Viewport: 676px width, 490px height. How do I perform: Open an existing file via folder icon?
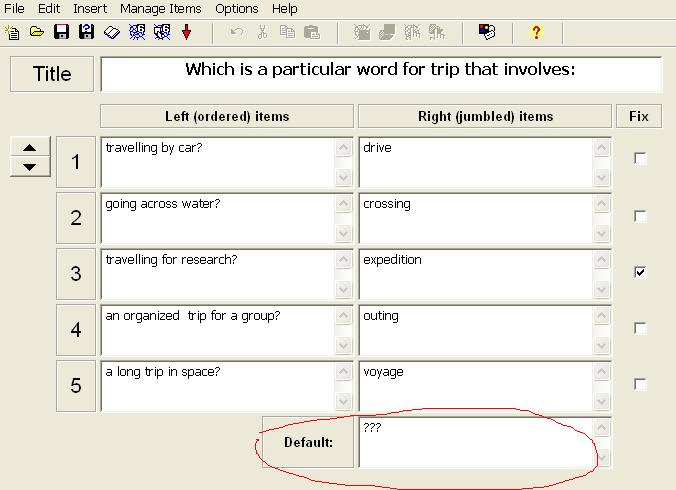tap(37, 32)
